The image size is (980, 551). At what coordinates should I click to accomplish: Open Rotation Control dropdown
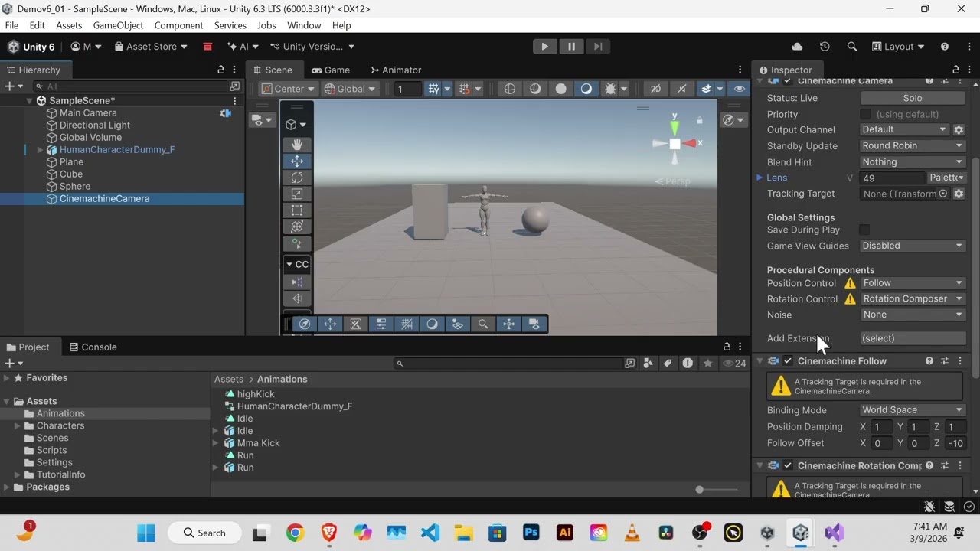(913, 299)
